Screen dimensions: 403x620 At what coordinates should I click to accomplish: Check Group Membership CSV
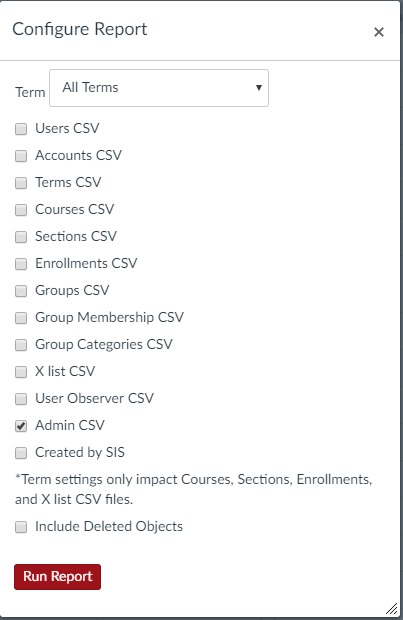coord(21,318)
